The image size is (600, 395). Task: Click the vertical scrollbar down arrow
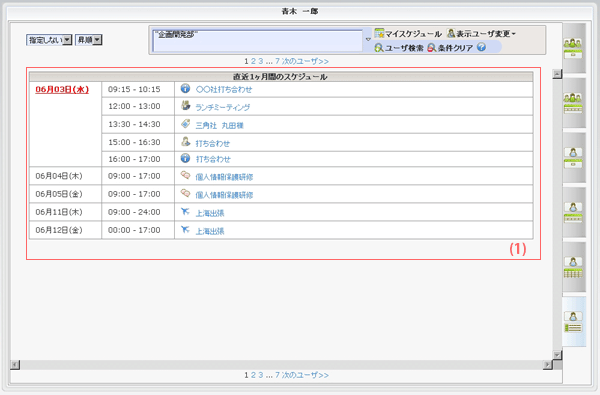[557, 355]
